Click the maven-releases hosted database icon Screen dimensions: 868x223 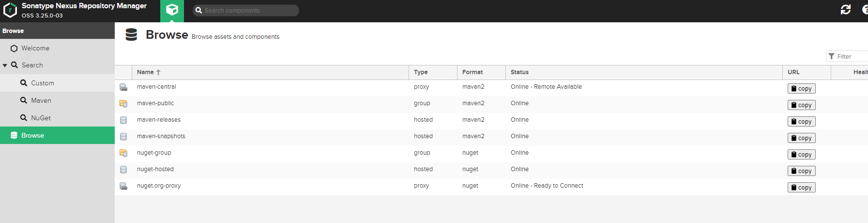click(123, 120)
